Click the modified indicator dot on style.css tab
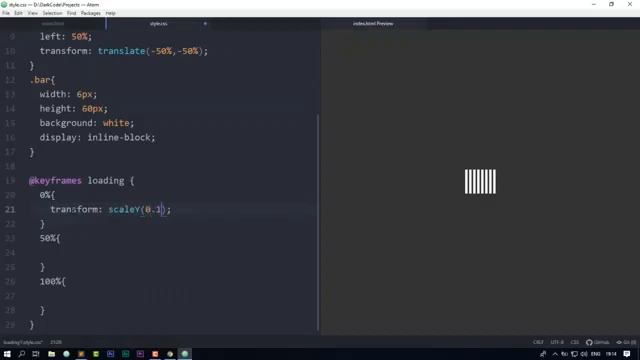The width and height of the screenshot is (640, 360). 205,24
